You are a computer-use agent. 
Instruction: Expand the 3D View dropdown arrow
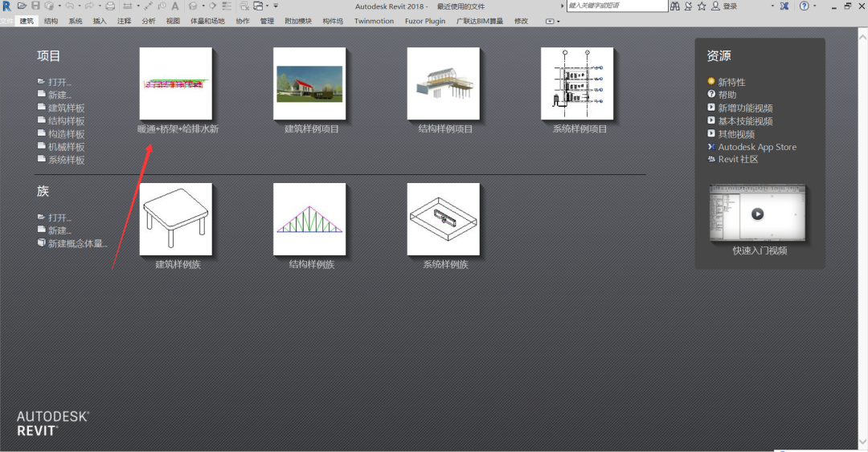203,6
